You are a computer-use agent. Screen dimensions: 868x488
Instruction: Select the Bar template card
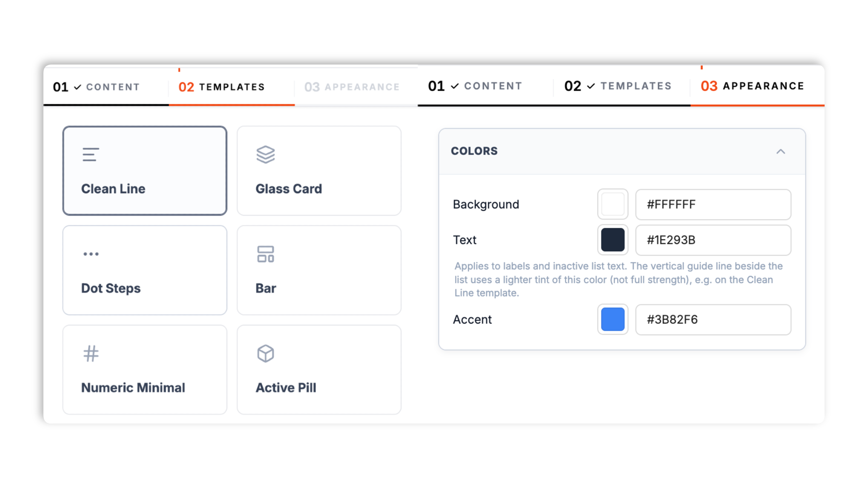319,270
